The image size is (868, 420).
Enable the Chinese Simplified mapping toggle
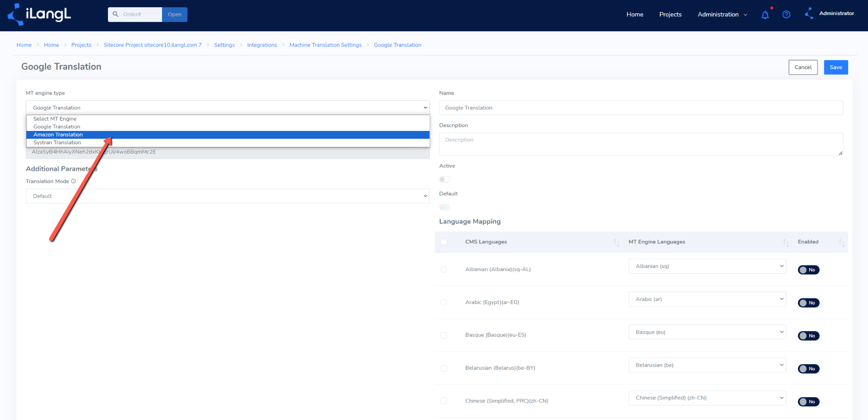(809, 402)
